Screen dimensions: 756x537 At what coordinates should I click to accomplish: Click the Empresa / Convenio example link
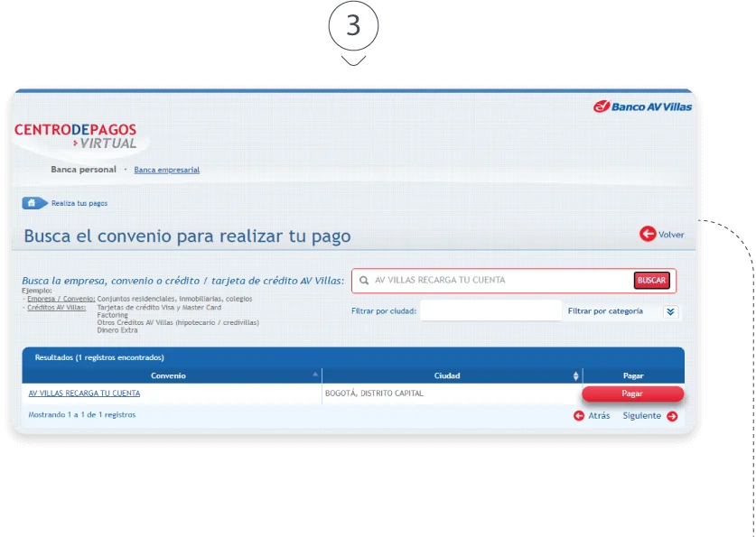(x=61, y=299)
